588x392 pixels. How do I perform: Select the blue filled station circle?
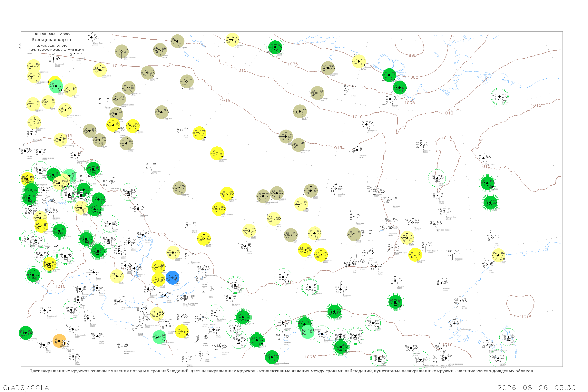[172, 278]
